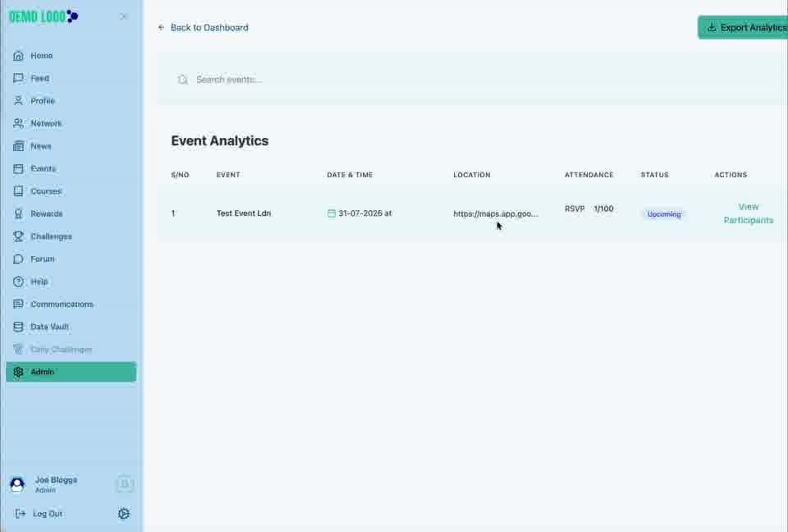Click the EVENT column header
This screenshot has width=788, height=532.
click(228, 175)
